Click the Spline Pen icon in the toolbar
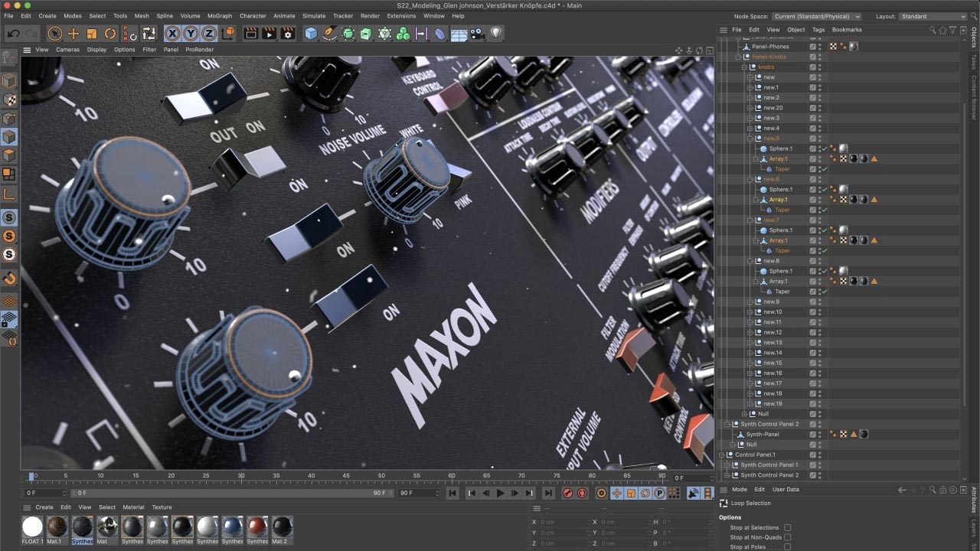The width and height of the screenshot is (980, 551). click(328, 33)
